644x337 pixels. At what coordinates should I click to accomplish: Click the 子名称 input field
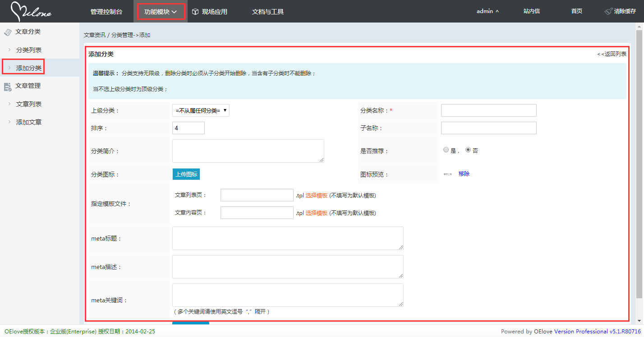(x=489, y=128)
